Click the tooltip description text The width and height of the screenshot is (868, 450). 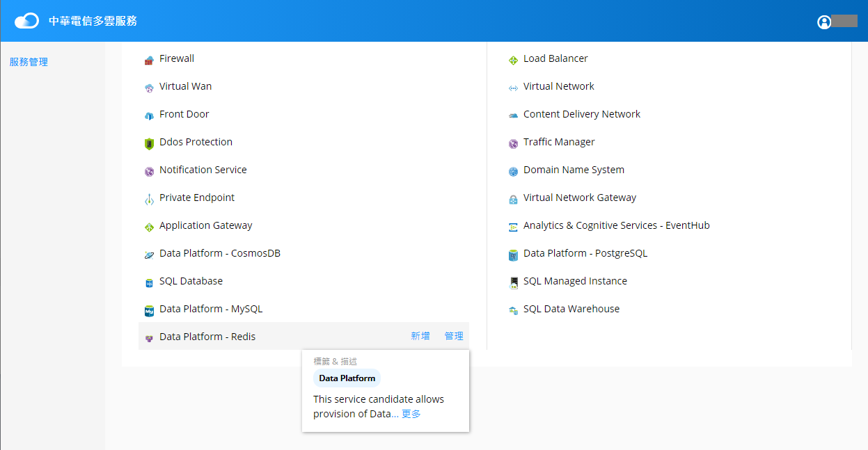point(379,407)
